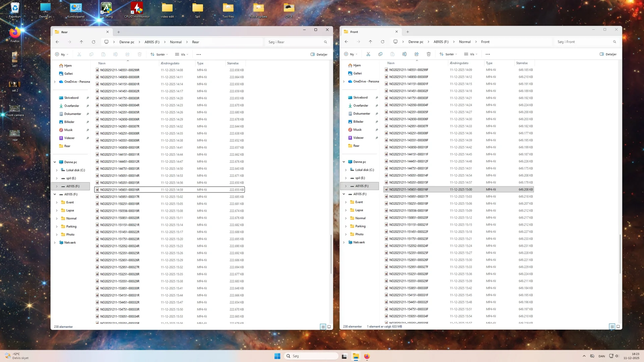Share the selected file in Front window
Image resolution: width=644 pixels, height=362 pixels.
click(x=417, y=54)
